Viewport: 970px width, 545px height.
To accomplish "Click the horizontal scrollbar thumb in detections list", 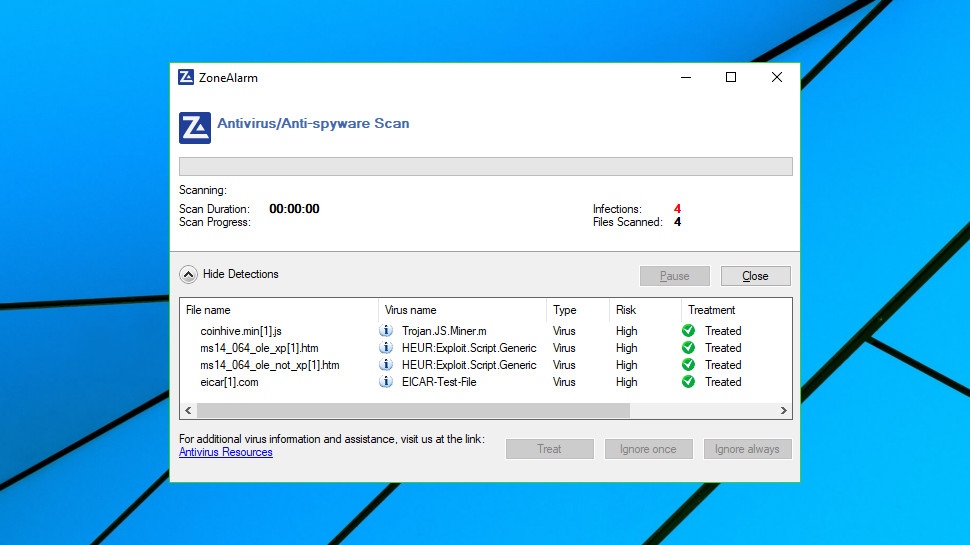I will click(413, 410).
